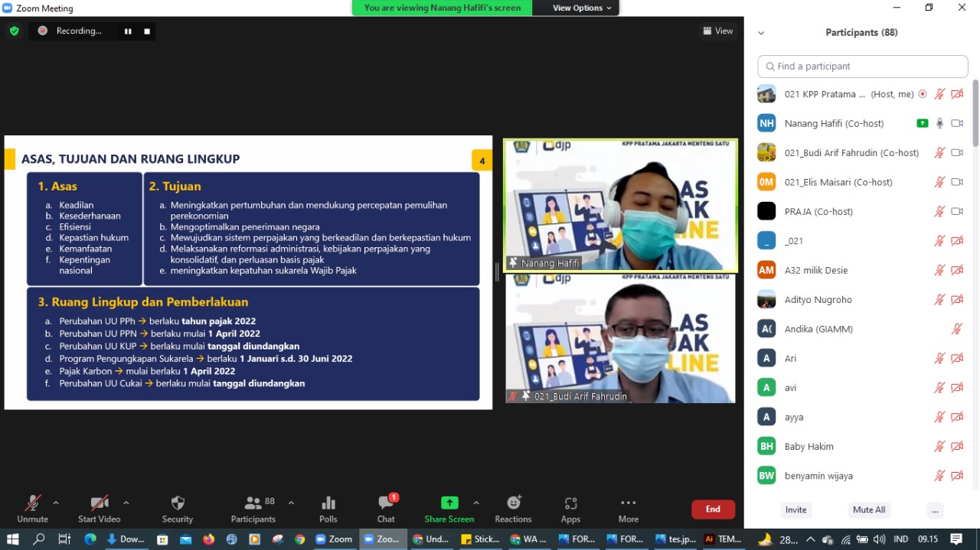Open audio options arrow next to Unmute
This screenshot has height=550, width=980.
[x=56, y=503]
